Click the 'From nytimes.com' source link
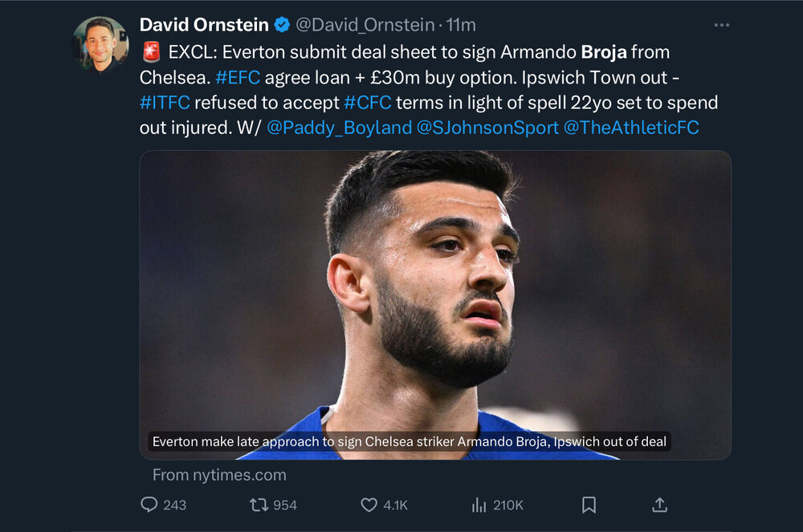 219,475
